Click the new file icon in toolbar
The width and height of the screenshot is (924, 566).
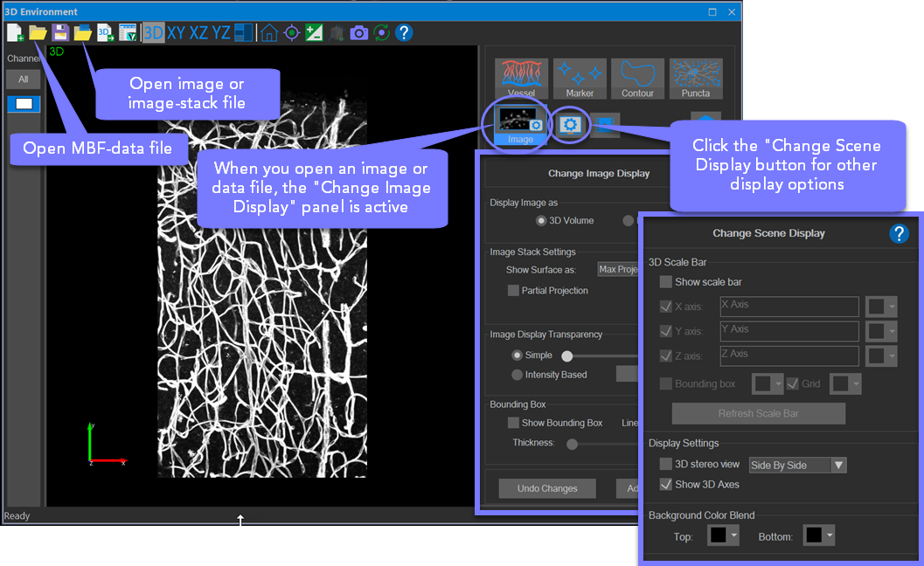[15, 33]
